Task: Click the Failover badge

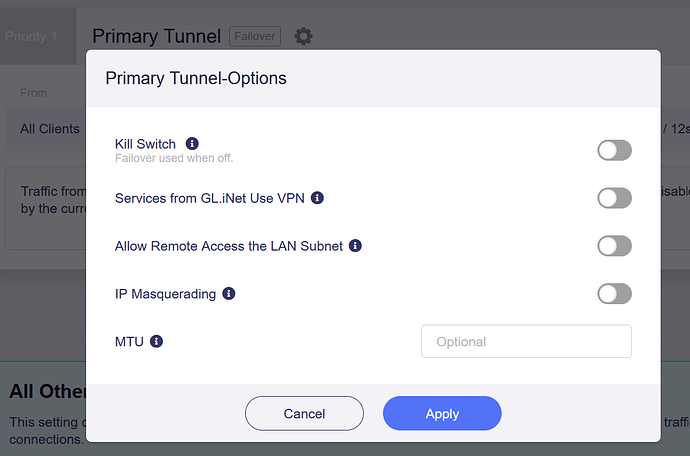Action: coord(255,36)
